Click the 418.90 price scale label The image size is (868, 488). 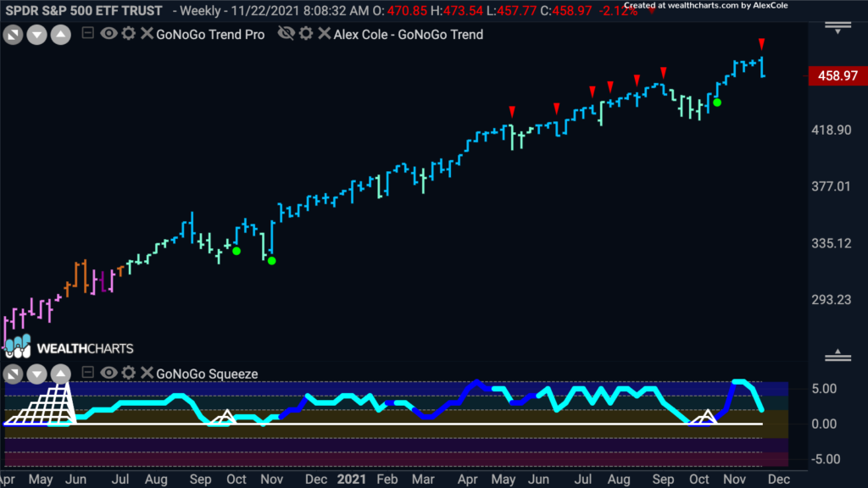pos(832,130)
